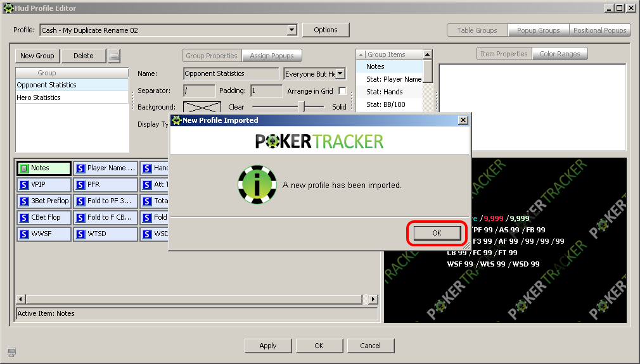The image size is (640, 364).
Task: Click the Fold to F CB stat icon
Action: pyautogui.click(x=80, y=218)
